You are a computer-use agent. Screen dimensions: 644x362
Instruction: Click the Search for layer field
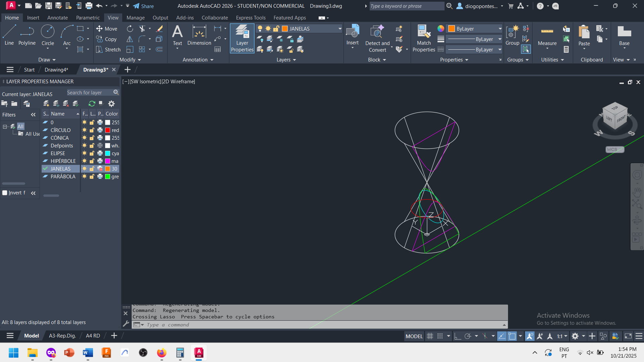tap(89, 93)
